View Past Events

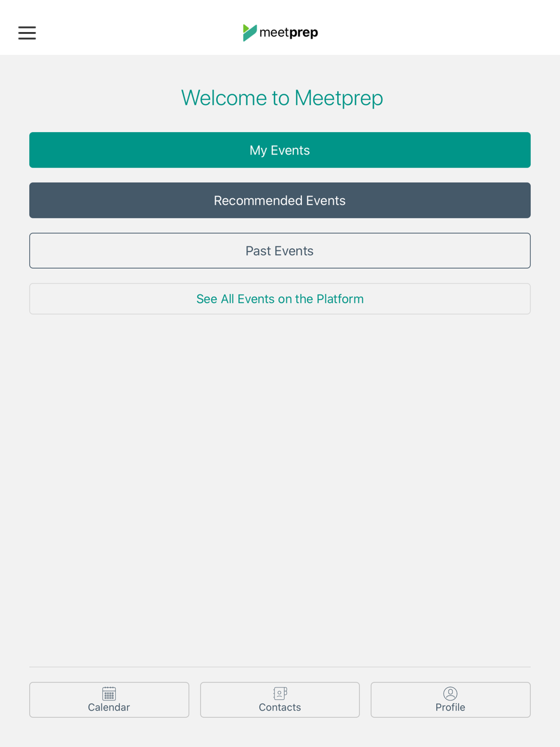pyautogui.click(x=280, y=251)
